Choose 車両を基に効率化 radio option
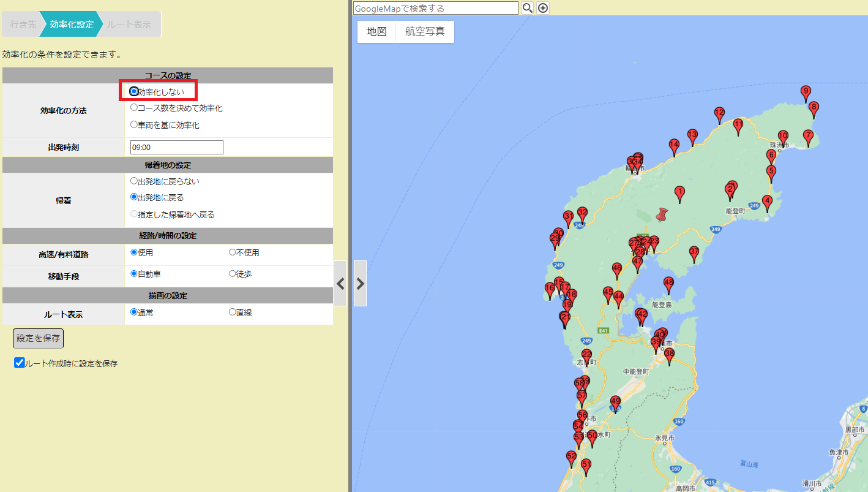Viewport: 868px width, 492px height. (134, 124)
